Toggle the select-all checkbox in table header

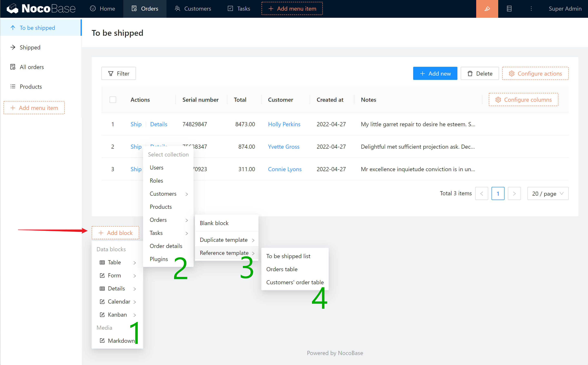click(x=113, y=100)
